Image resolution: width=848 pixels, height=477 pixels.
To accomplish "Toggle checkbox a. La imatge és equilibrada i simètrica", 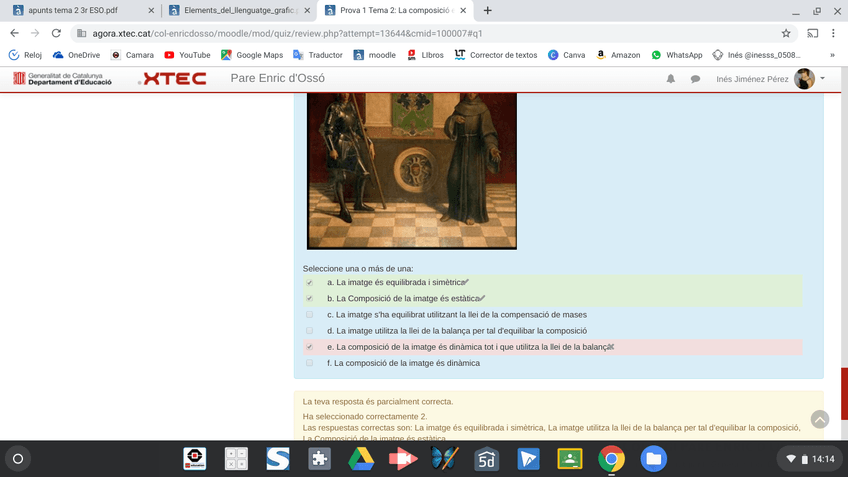I will pyautogui.click(x=309, y=282).
